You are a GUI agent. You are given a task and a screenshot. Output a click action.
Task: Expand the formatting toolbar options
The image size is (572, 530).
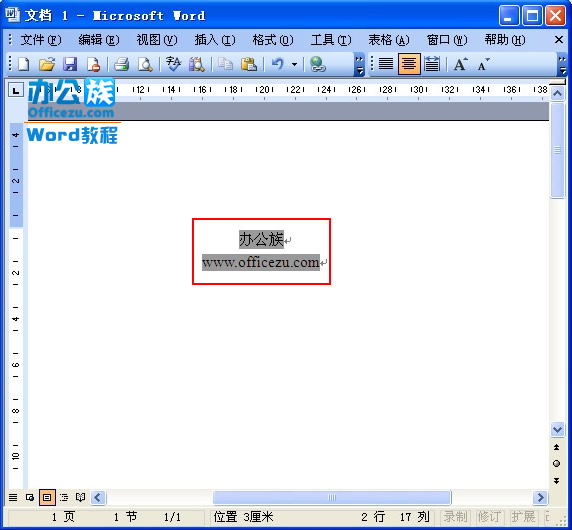click(563, 65)
